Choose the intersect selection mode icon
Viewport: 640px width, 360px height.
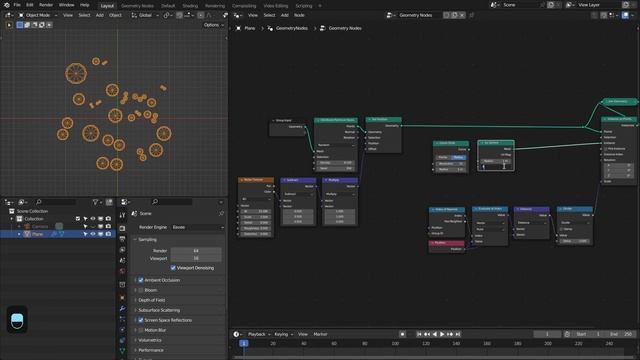point(49,25)
